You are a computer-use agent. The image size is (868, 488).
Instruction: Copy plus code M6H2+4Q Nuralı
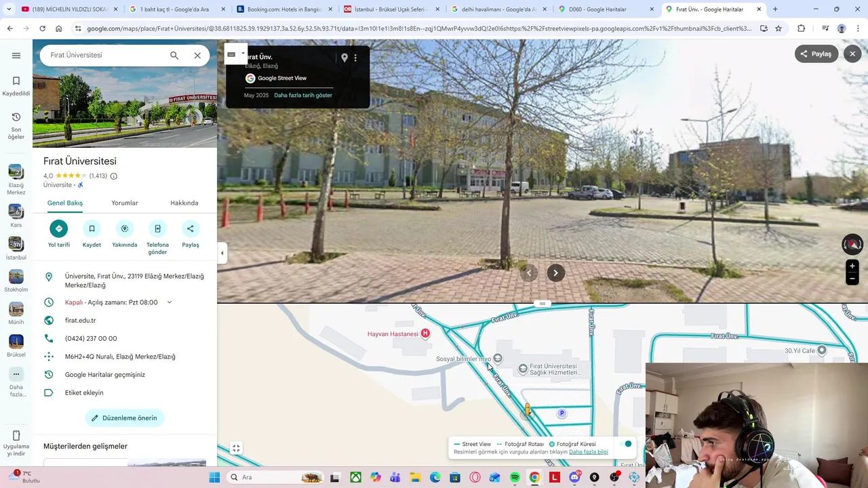(x=120, y=357)
